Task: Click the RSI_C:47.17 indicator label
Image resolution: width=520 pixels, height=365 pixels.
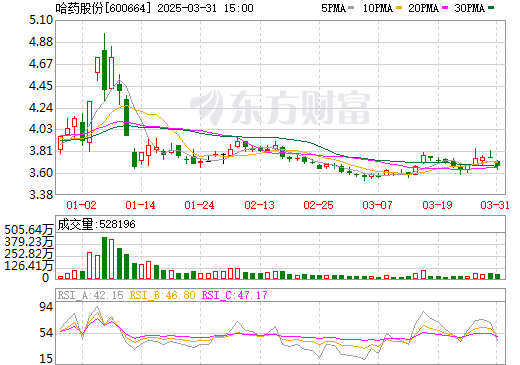Action: pyautogui.click(x=235, y=295)
